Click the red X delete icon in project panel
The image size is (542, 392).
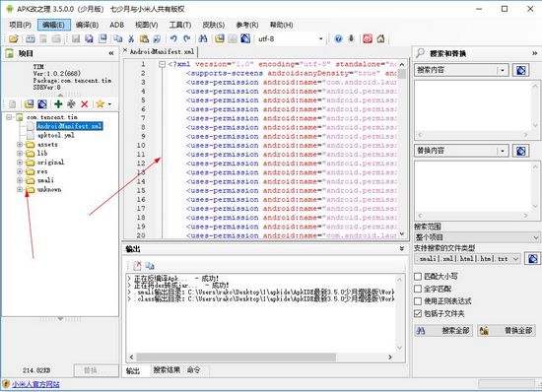click(85, 104)
